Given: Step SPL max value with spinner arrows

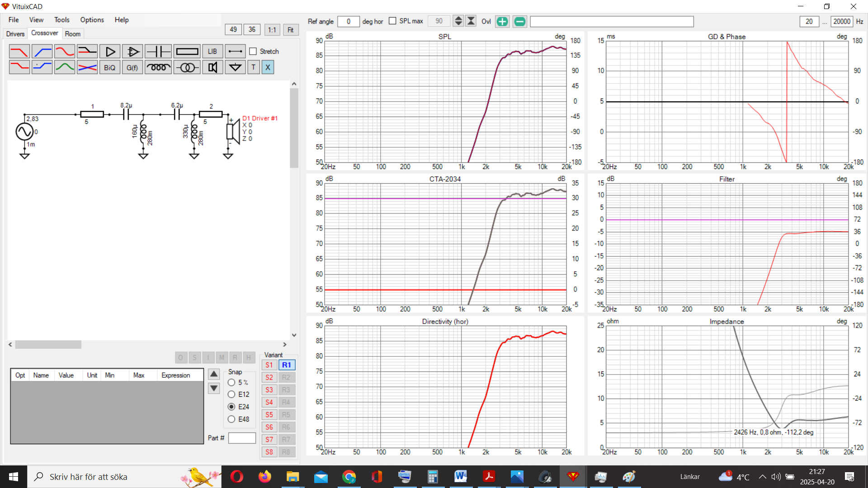Looking at the screenshot, I should (458, 21).
